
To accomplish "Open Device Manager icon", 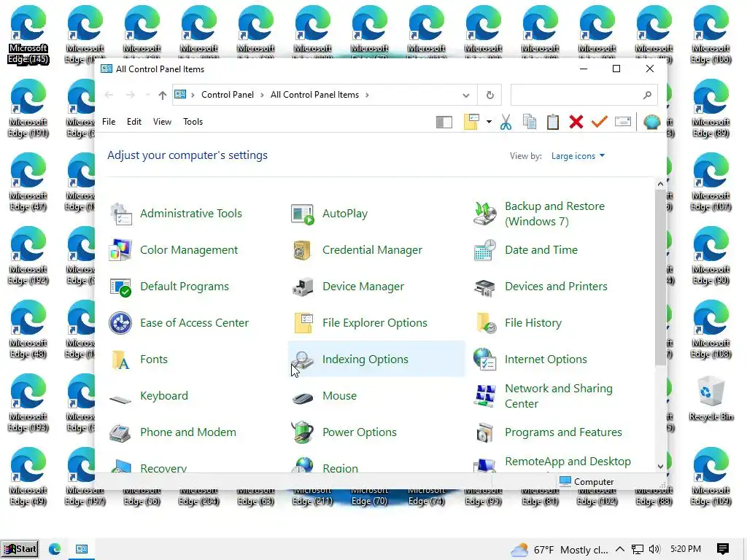I will (303, 287).
